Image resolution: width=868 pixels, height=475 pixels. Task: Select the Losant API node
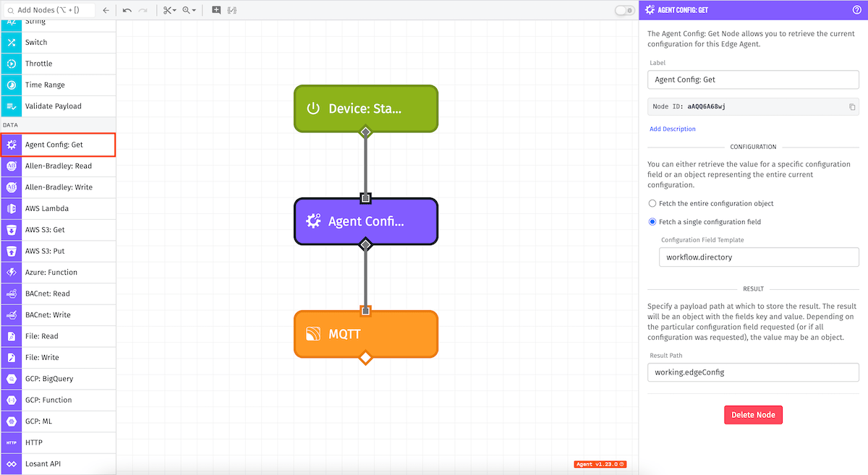pos(58,463)
